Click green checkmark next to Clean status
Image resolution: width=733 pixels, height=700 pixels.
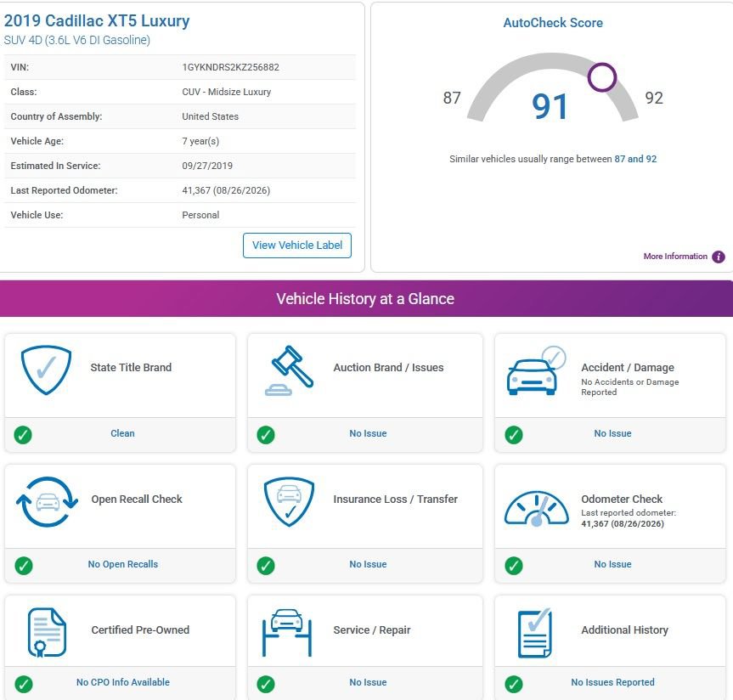coord(23,434)
